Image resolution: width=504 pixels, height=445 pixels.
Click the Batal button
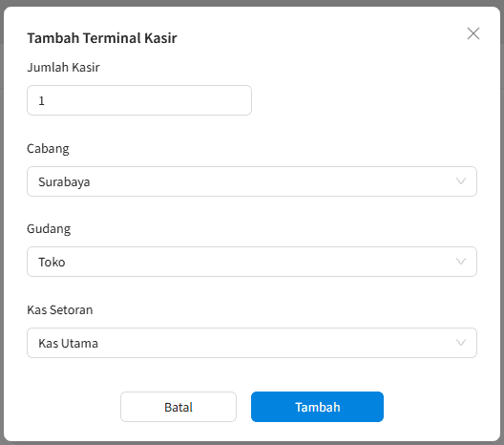(178, 407)
